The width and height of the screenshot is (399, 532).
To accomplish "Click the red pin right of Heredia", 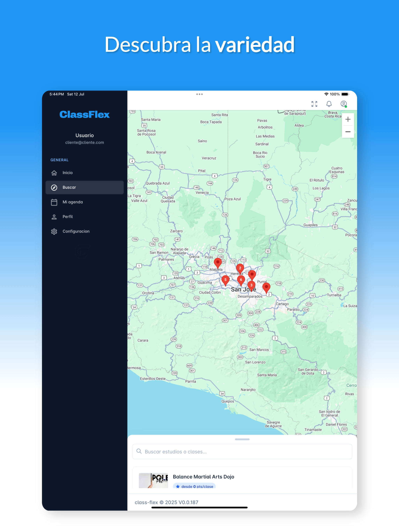I will tap(252, 274).
